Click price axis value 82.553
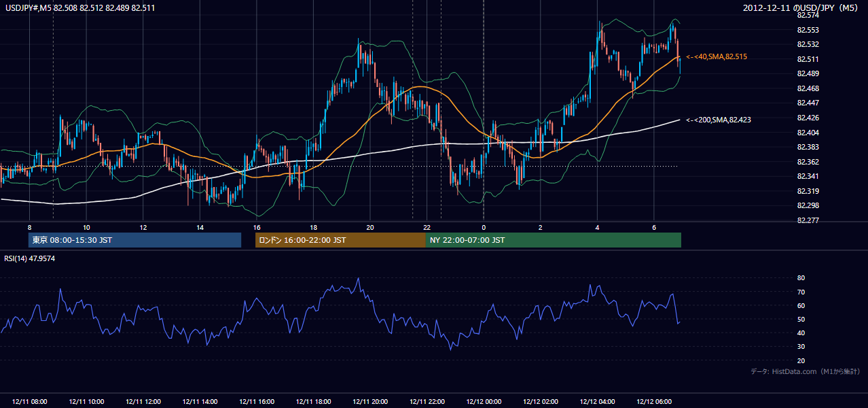This screenshot has width=868, height=408. [x=808, y=30]
